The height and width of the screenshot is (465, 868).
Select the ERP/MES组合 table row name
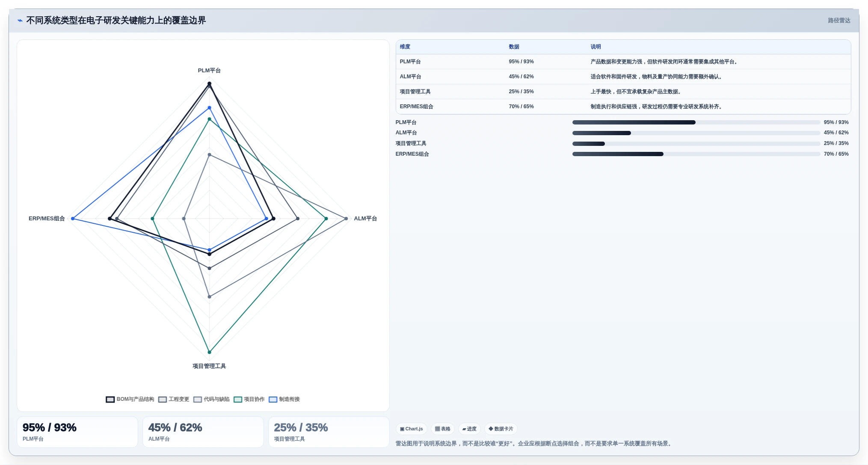point(416,107)
